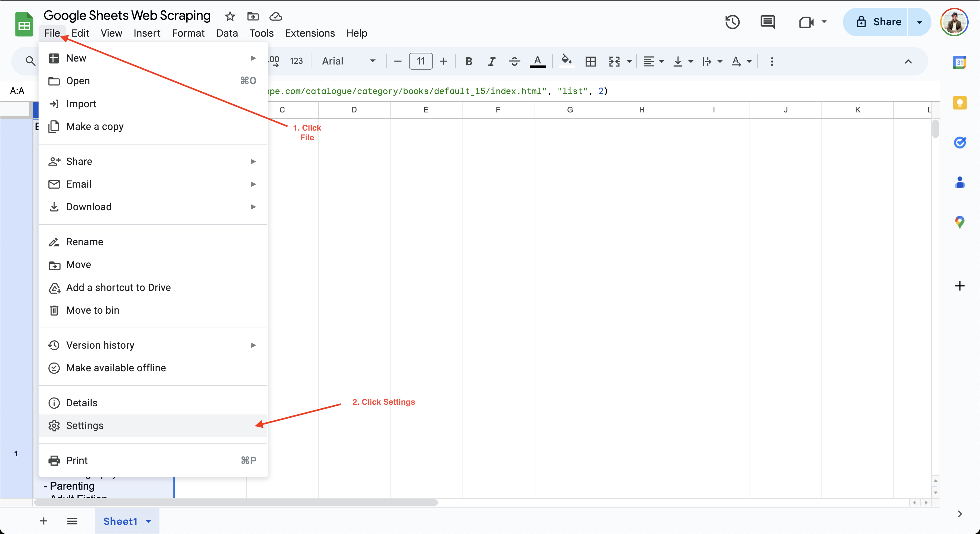Open Google Maps in the side panel
Viewport: 980px width, 534px height.
click(960, 222)
